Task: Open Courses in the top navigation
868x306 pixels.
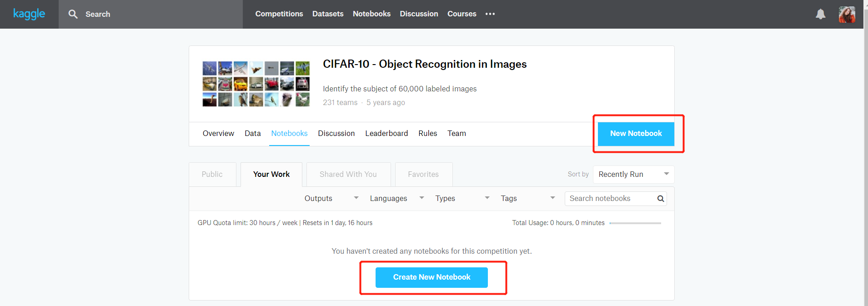Action: coord(462,14)
